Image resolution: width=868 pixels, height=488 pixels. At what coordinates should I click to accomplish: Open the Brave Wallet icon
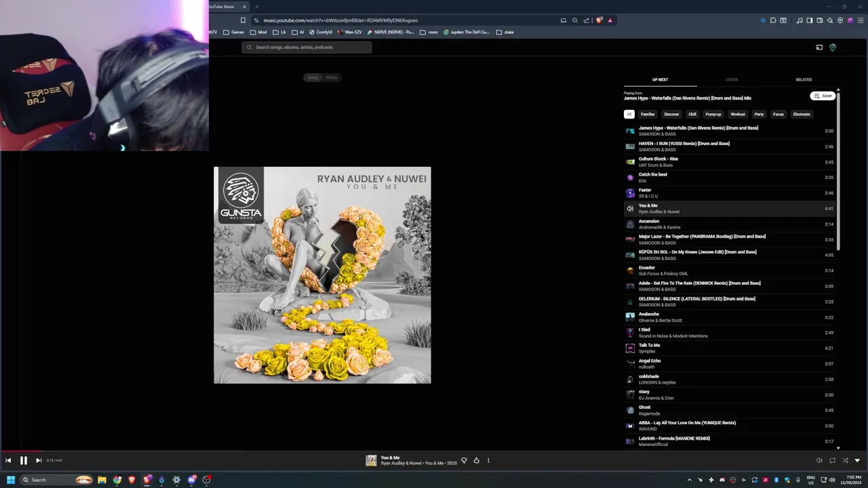(x=820, y=20)
